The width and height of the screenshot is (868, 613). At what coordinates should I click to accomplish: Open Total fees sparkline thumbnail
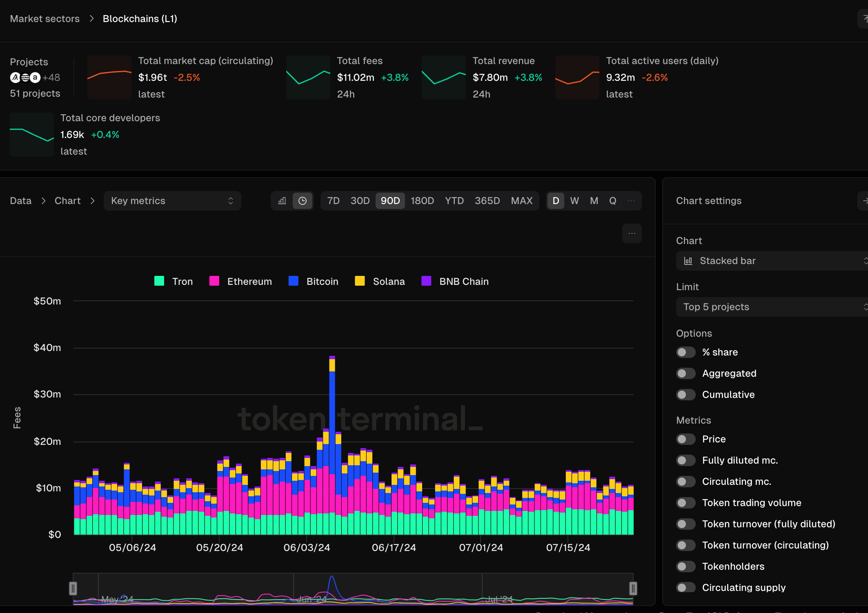point(308,78)
